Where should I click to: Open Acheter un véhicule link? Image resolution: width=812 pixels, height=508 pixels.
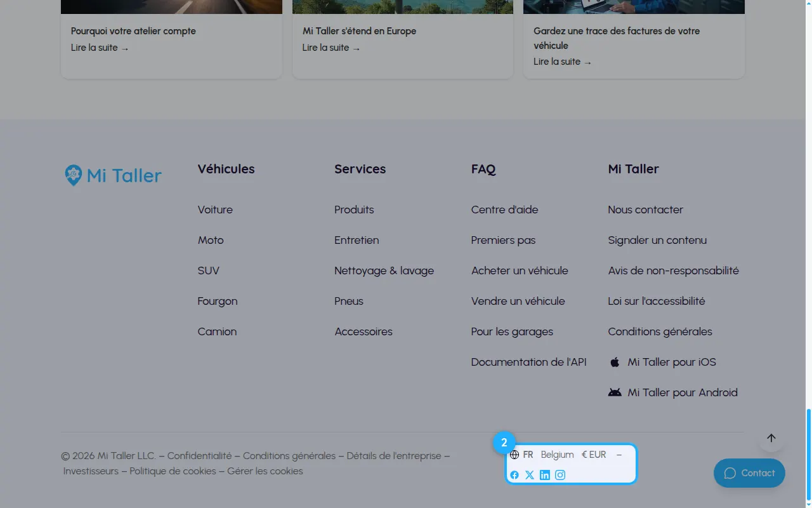[x=520, y=271]
